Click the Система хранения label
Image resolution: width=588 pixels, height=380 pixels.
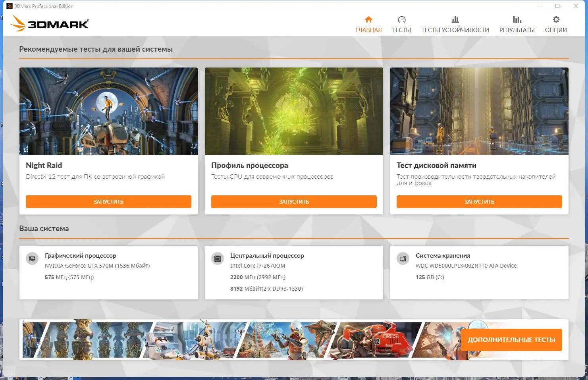click(443, 256)
